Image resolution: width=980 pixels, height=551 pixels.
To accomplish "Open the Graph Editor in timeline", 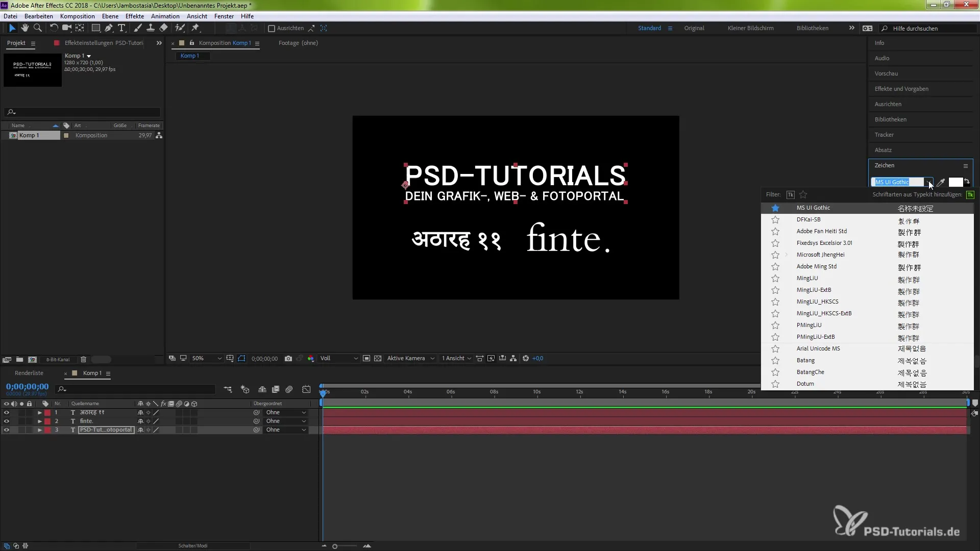I will tap(306, 389).
